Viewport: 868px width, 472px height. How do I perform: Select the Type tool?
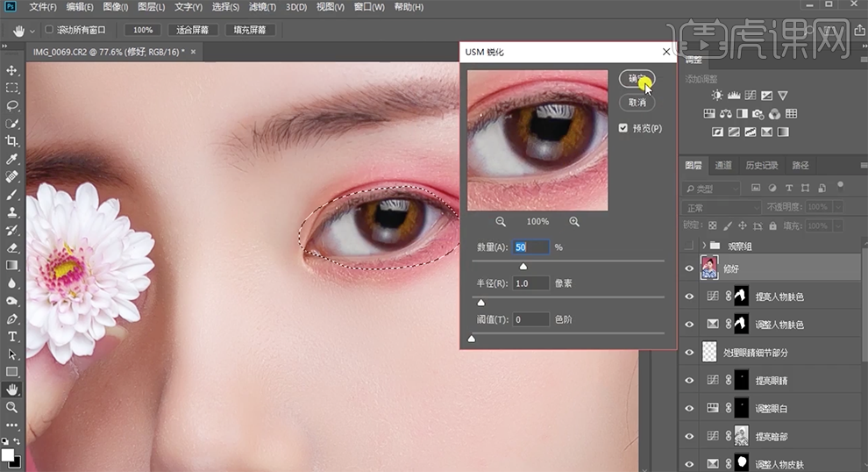tap(11, 337)
